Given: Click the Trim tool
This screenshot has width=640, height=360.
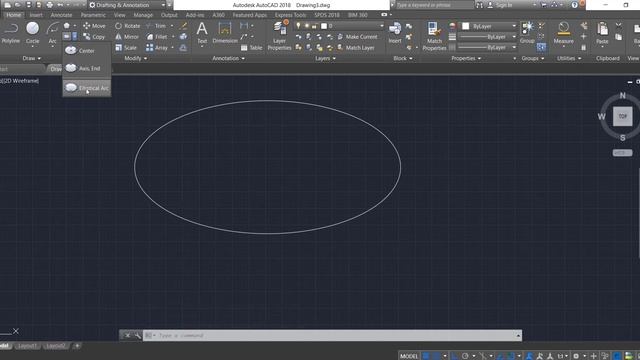Looking at the screenshot, I should pos(156,26).
